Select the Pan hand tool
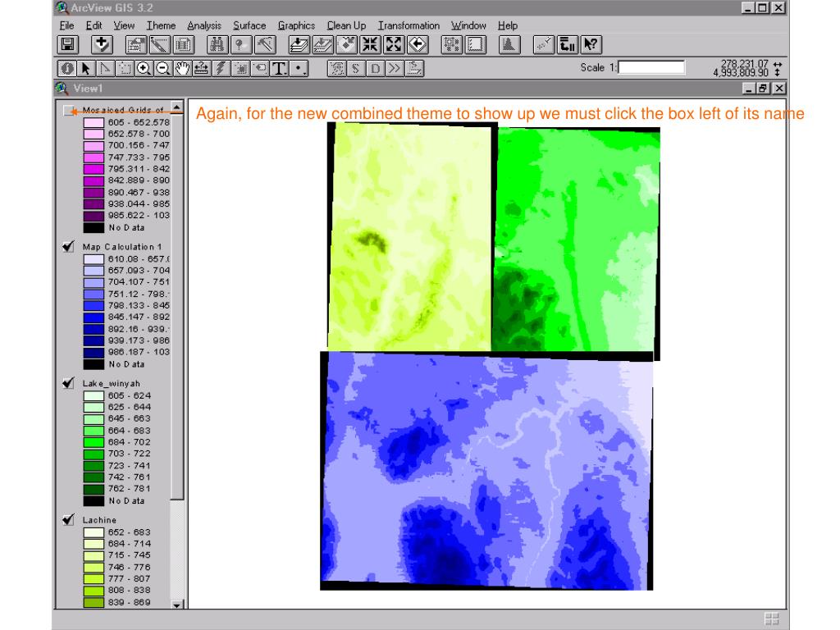840x630 pixels. (x=182, y=69)
